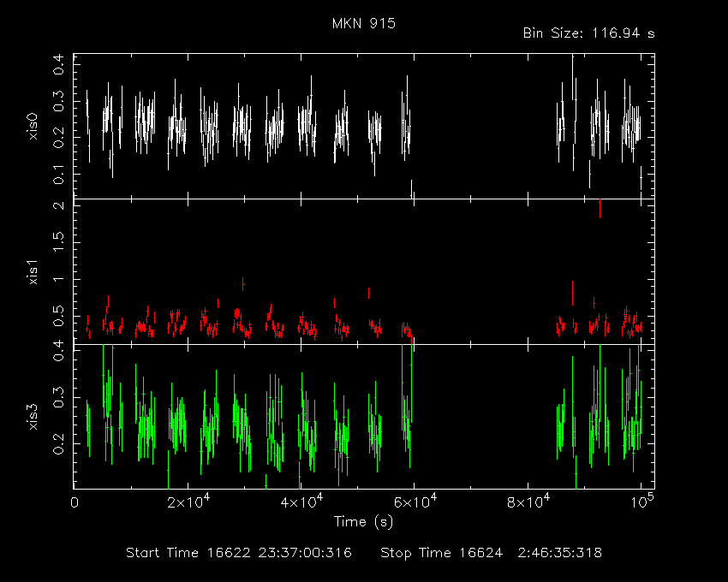Click the "1.5" tick label on xis1 axis
Screen dimensions: 728x582
[x=58, y=242]
